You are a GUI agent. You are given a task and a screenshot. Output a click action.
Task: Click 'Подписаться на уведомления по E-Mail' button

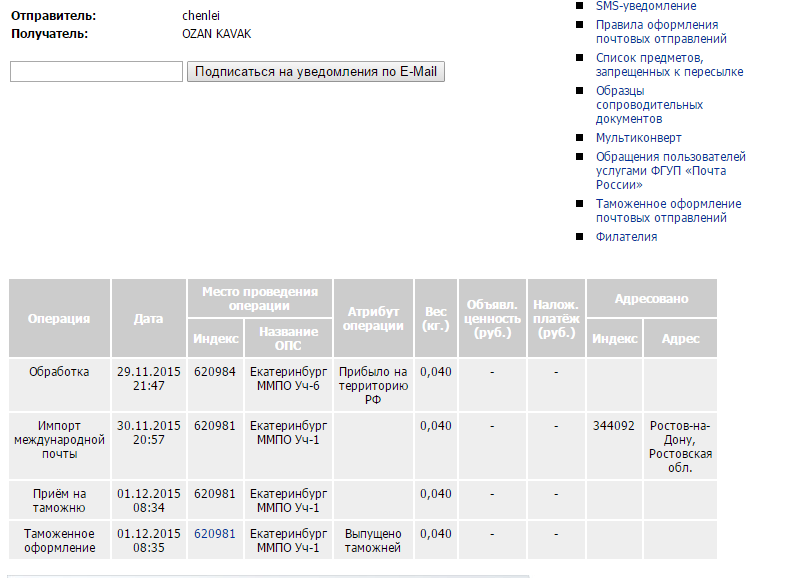coord(316,72)
